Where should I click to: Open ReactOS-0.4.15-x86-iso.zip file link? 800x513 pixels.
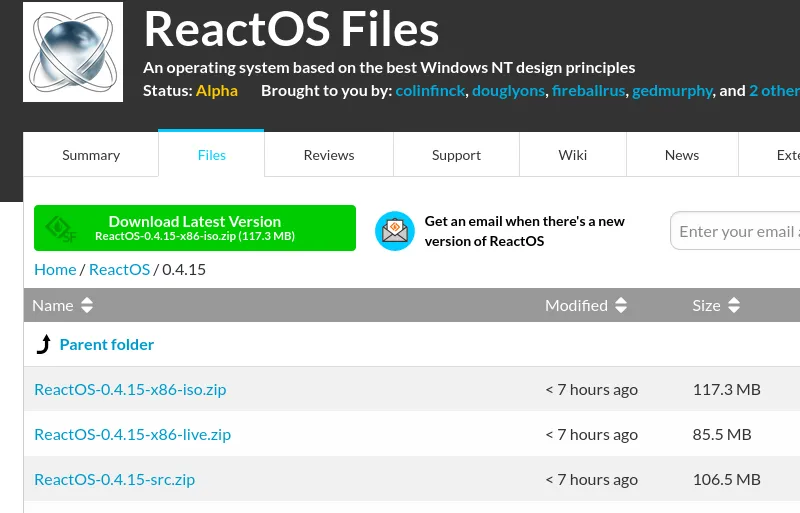pos(130,389)
